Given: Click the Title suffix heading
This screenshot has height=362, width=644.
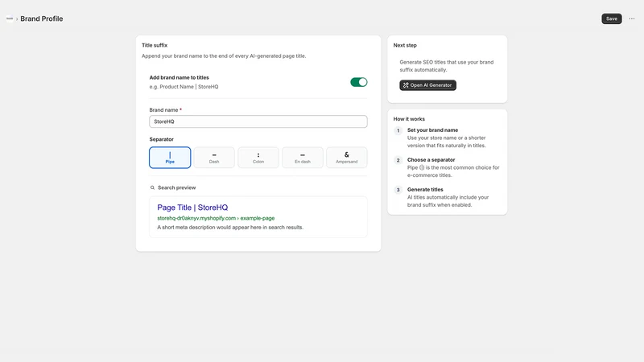Looking at the screenshot, I should (155, 45).
